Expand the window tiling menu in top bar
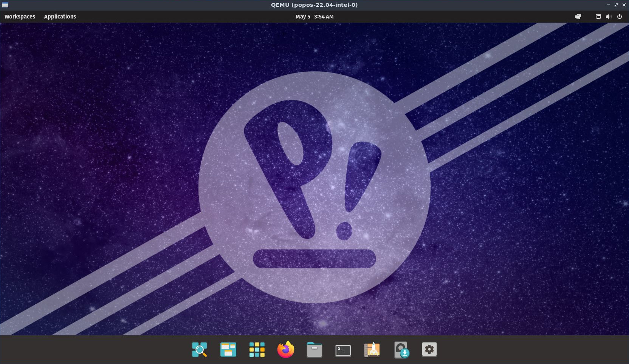629x364 pixels. (578, 17)
